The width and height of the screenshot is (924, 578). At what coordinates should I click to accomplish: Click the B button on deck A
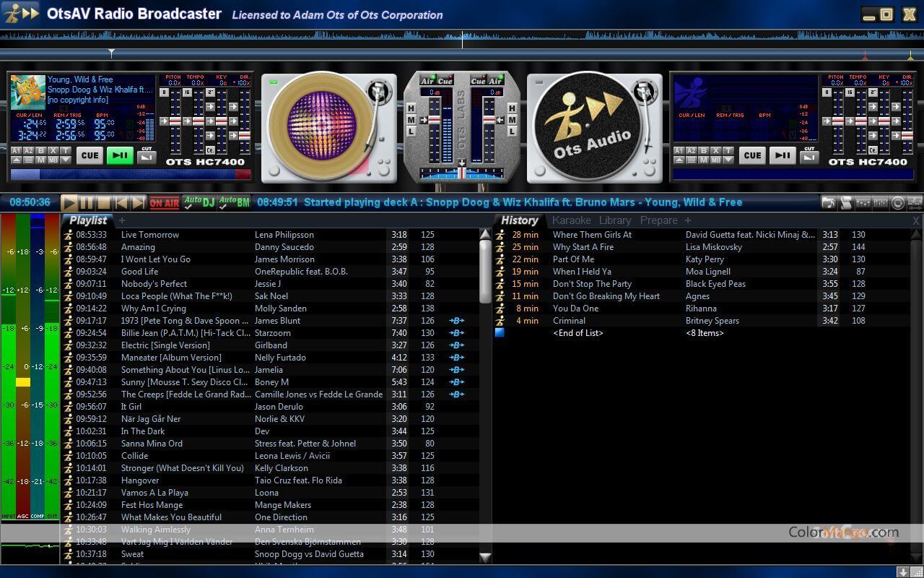click(41, 150)
